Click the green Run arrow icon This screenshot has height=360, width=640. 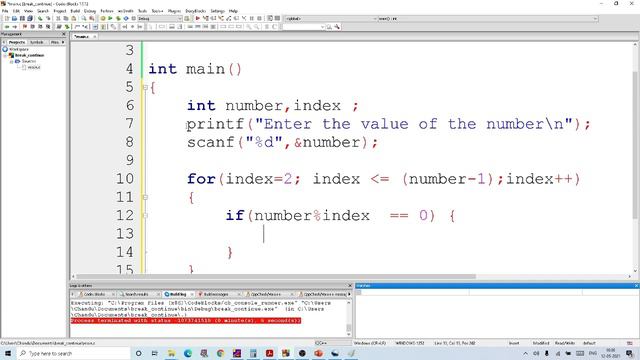coord(110,18)
